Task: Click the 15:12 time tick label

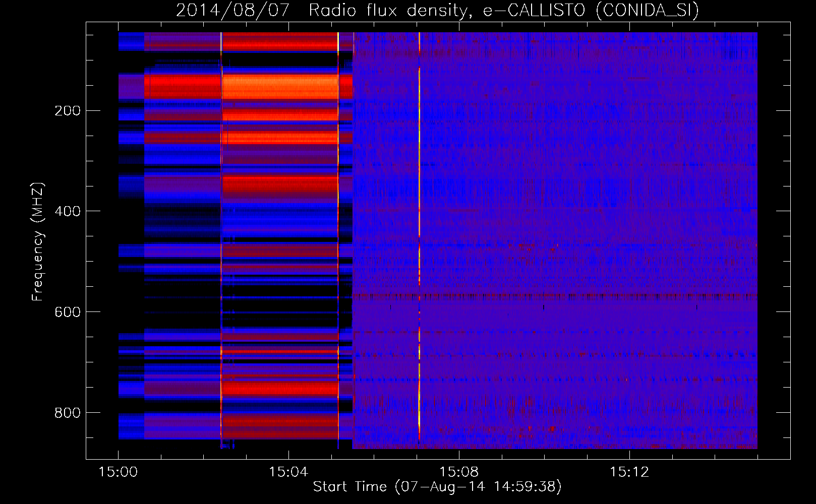Action: pos(629,472)
